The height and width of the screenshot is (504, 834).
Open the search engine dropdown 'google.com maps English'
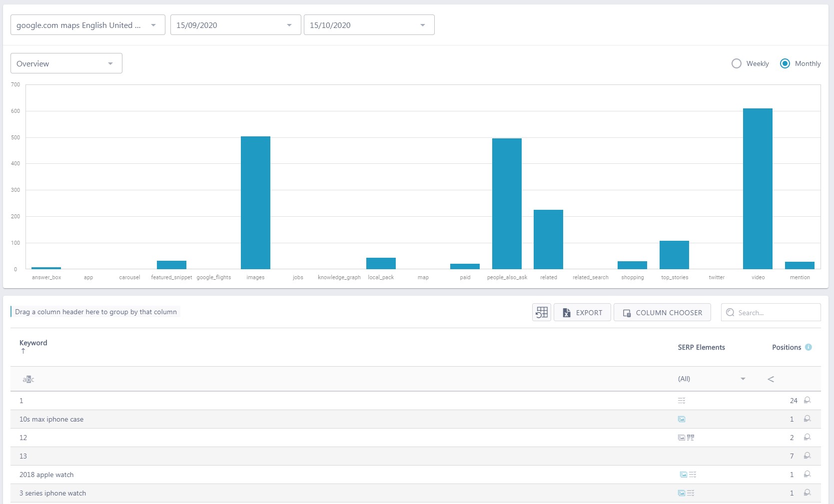pos(88,25)
